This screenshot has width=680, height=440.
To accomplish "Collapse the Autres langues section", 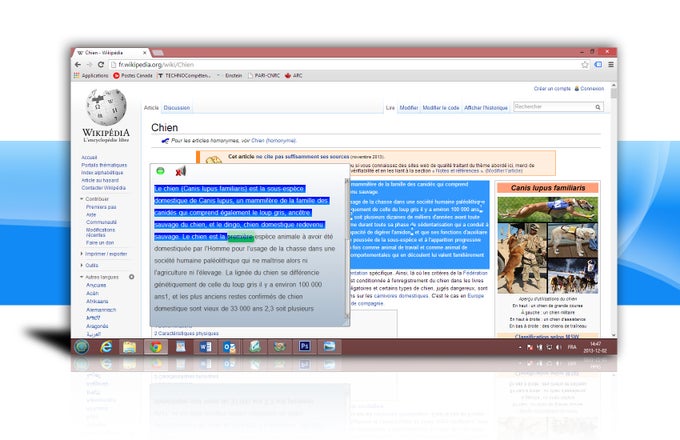I will 99,277.
